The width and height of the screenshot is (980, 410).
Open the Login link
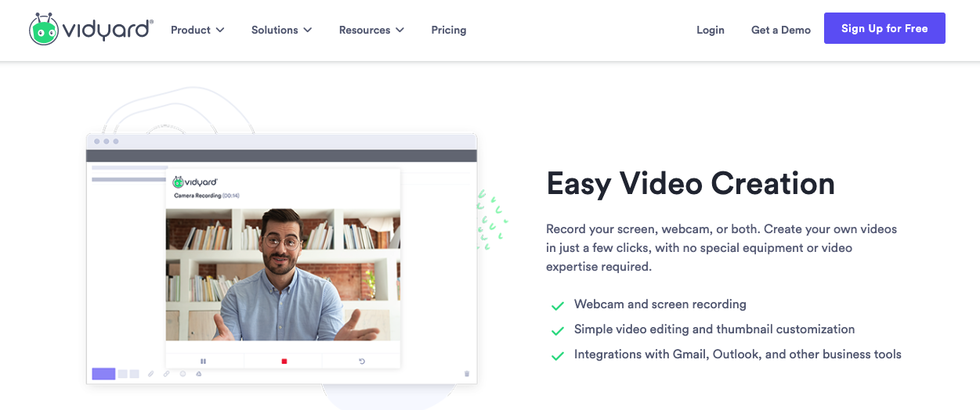tap(711, 30)
